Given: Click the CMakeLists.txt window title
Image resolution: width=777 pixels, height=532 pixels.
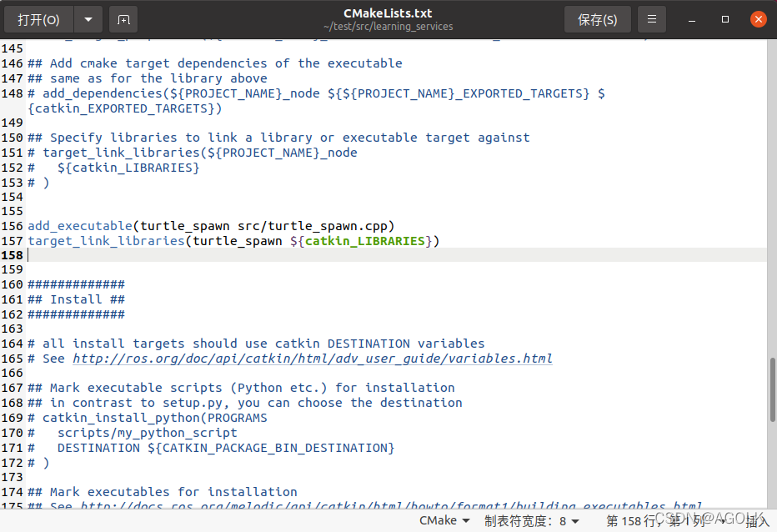Looking at the screenshot, I should click(x=388, y=13).
